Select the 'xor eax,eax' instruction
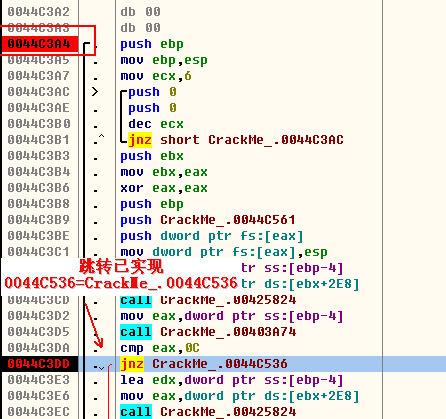446x419 pixels. (164, 188)
